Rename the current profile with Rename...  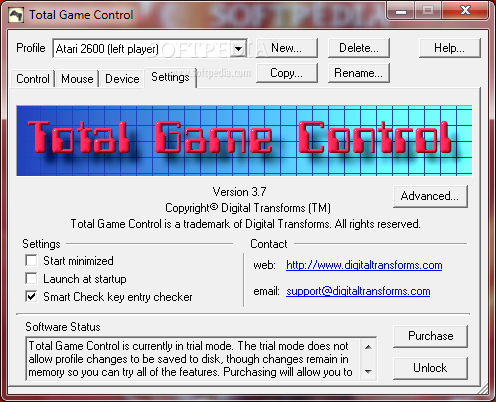click(359, 73)
